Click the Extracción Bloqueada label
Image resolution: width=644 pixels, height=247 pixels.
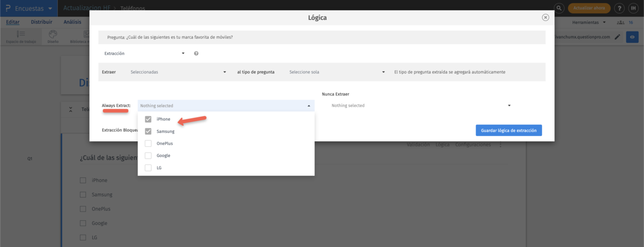click(x=119, y=130)
